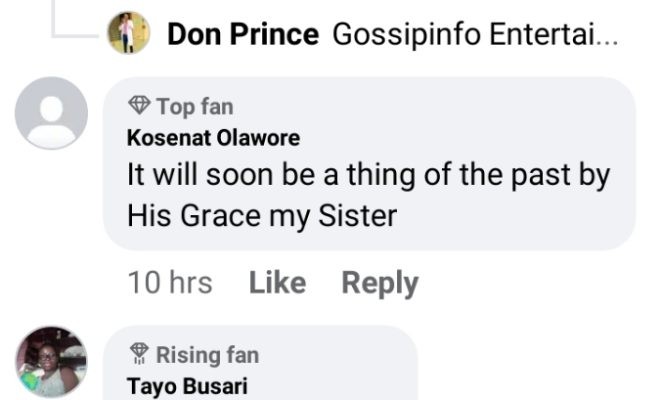Viewport: 660px width, 400px height.
Task: Open Kosenat Olawore's profile name
Action: click(213, 138)
